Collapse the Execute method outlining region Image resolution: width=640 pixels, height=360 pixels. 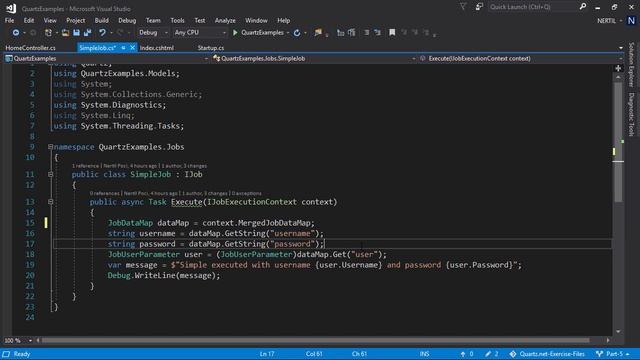pyautogui.click(x=50, y=202)
